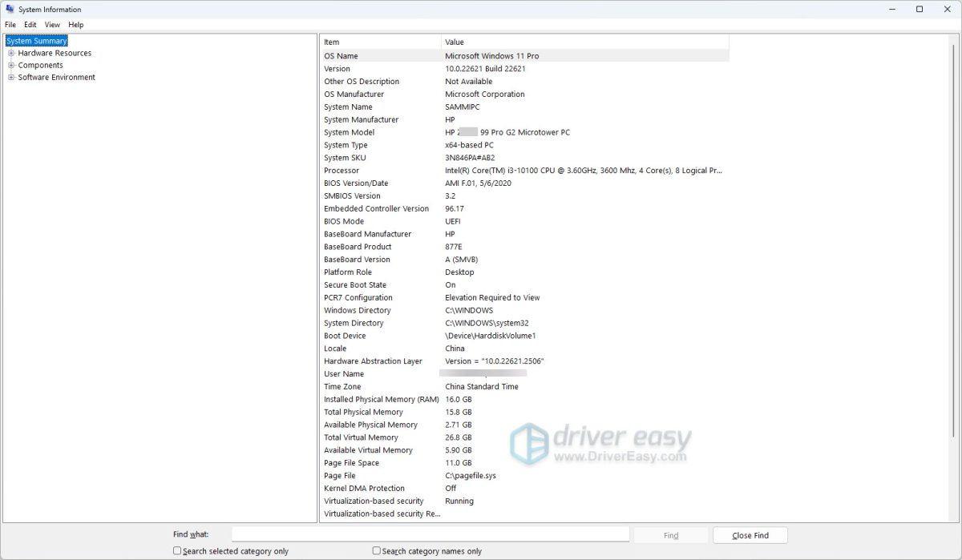The image size is (962, 560).
Task: Select the Software Environment tree item
Action: [56, 78]
